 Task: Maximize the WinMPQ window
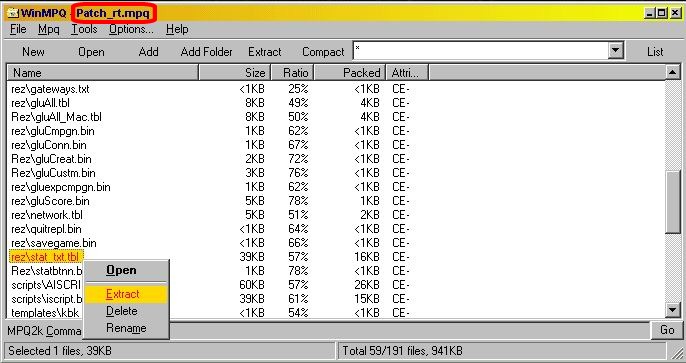coord(662,13)
